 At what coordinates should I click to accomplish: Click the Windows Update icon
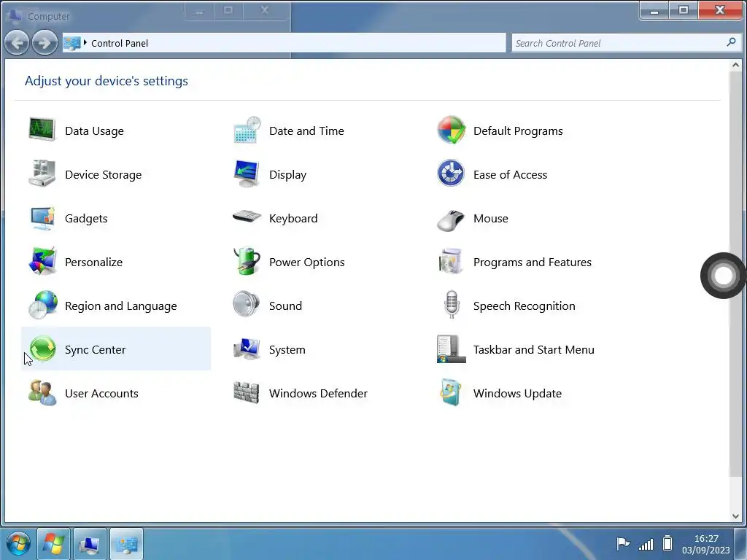click(451, 393)
